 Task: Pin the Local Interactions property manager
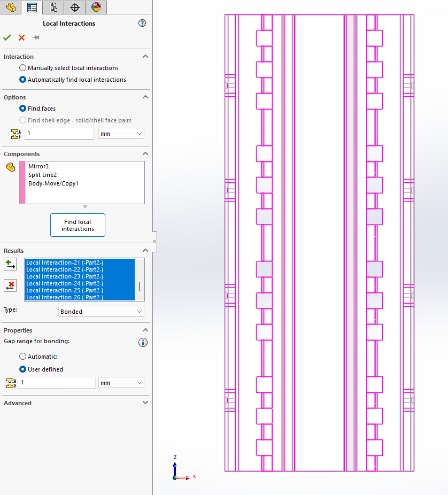(36, 37)
